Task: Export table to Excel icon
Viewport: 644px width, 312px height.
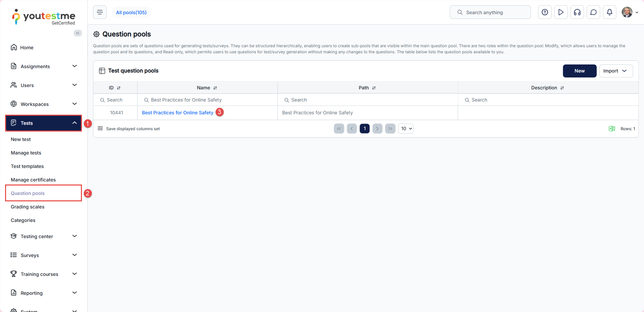Action: pos(612,129)
